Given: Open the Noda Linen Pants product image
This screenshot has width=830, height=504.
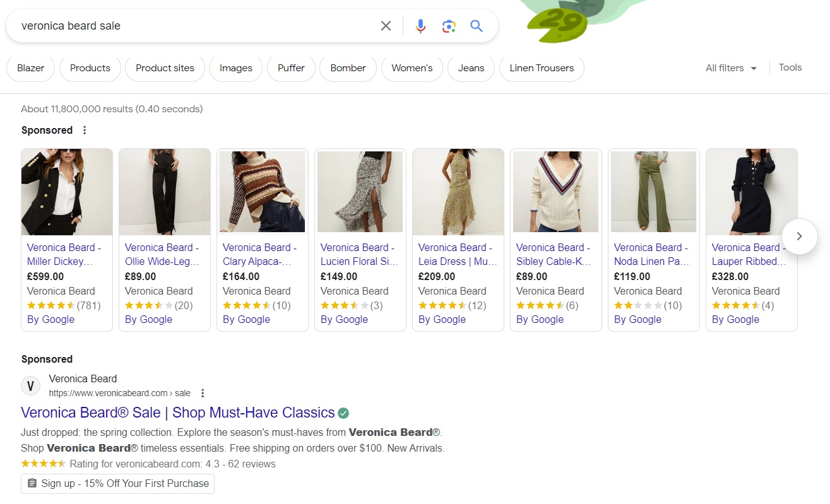Looking at the screenshot, I should tap(654, 192).
